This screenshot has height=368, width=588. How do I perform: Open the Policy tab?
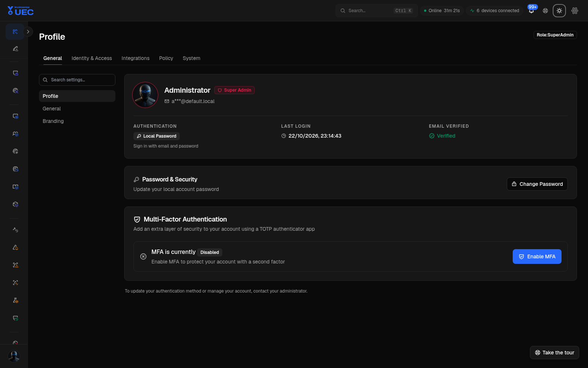(166, 58)
